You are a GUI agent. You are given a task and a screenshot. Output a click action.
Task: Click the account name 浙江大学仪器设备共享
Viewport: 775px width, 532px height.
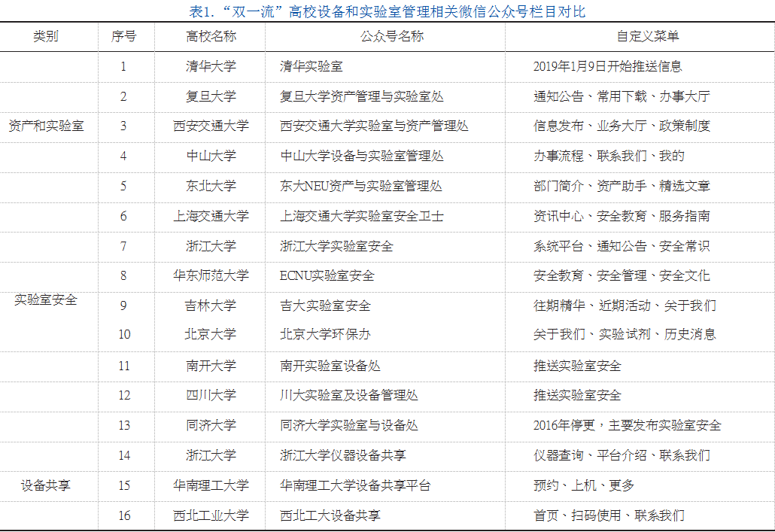pos(343,454)
